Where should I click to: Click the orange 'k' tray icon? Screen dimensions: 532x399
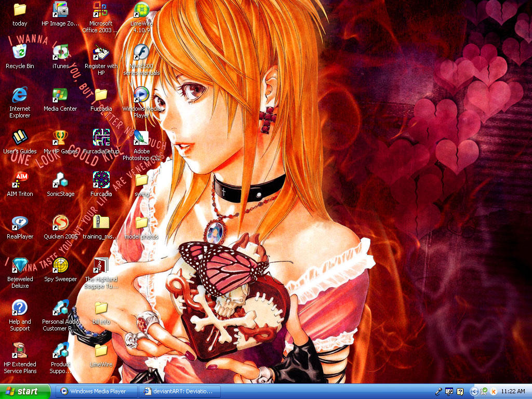(x=494, y=392)
